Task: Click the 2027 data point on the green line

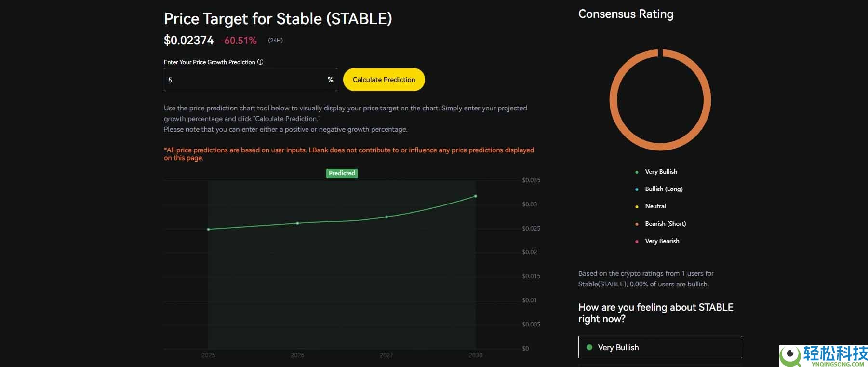Action: [386, 217]
